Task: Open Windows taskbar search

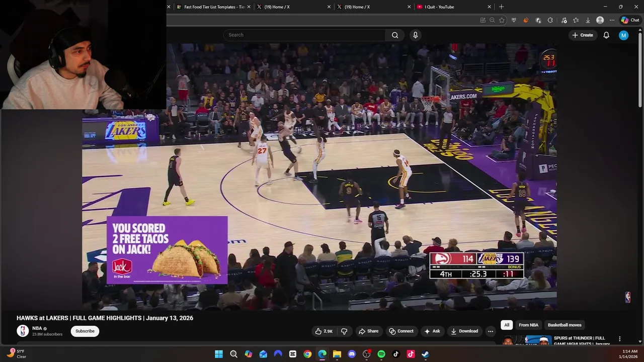Action: pyautogui.click(x=233, y=354)
